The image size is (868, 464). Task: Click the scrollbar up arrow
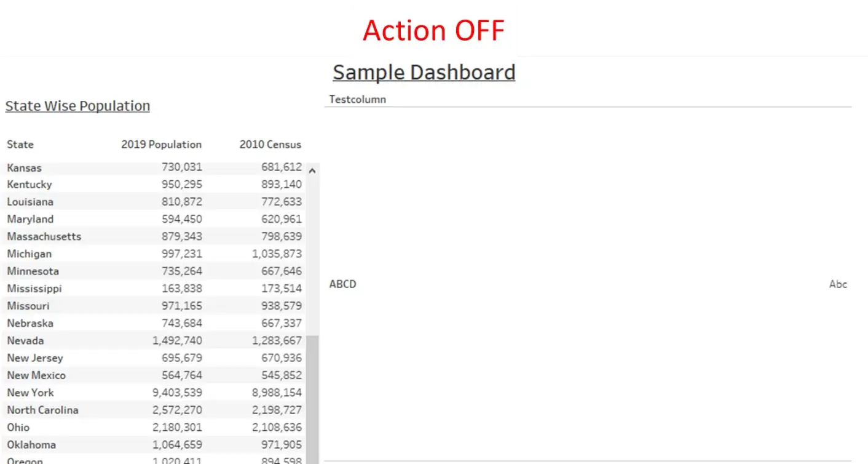pos(312,170)
